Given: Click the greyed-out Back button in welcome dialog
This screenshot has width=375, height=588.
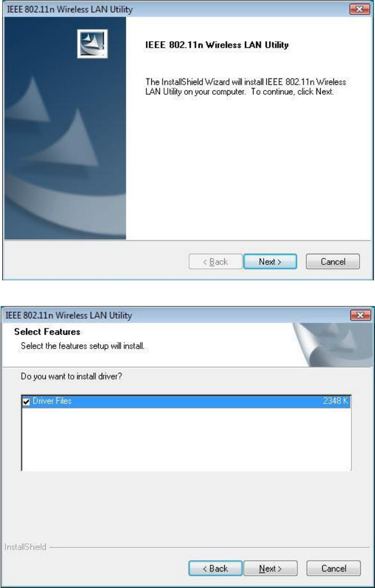Looking at the screenshot, I should tap(215, 262).
